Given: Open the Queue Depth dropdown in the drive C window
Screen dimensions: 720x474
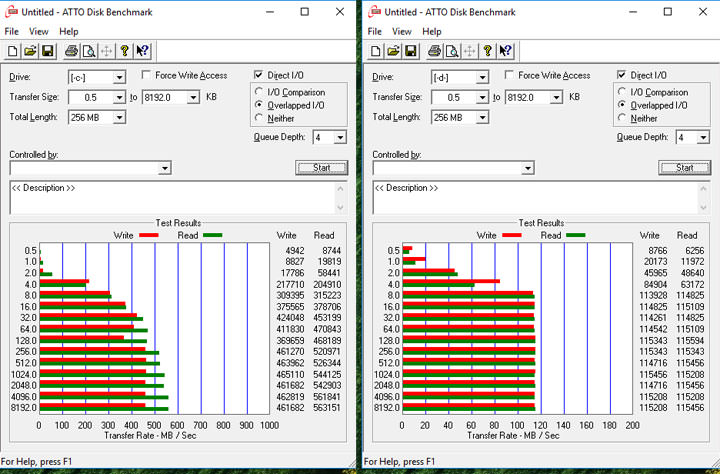Looking at the screenshot, I should click(339, 138).
